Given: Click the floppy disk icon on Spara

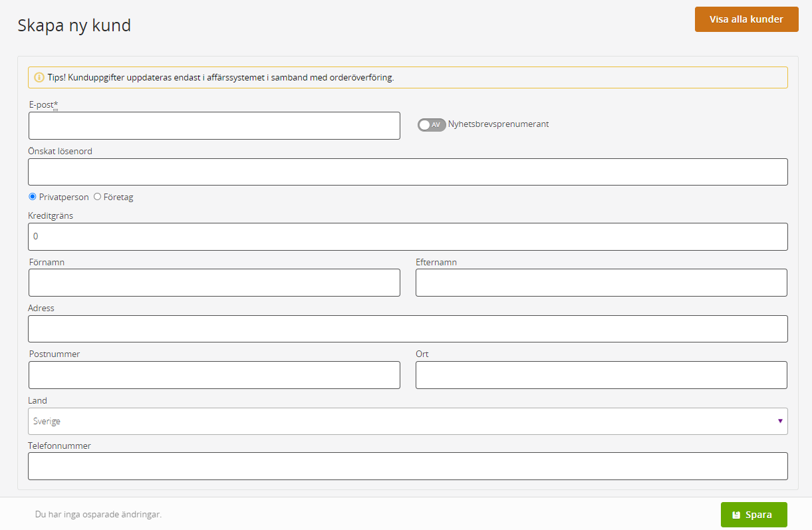Looking at the screenshot, I should [x=736, y=515].
